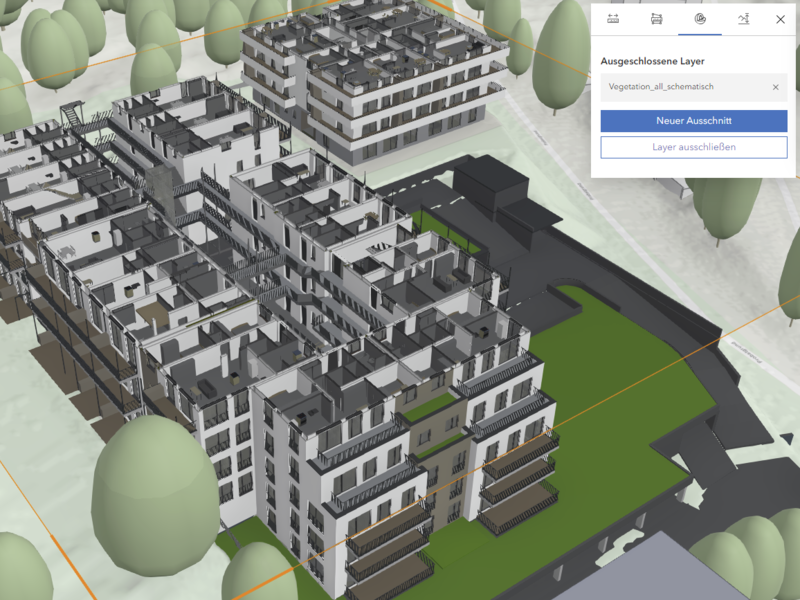
Task: Select the distance measurement tool icon
Action: [x=613, y=19]
